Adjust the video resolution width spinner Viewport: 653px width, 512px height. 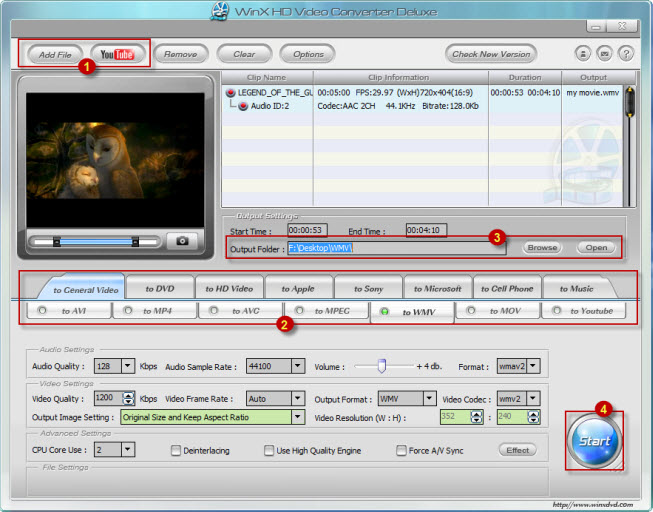tap(476, 417)
